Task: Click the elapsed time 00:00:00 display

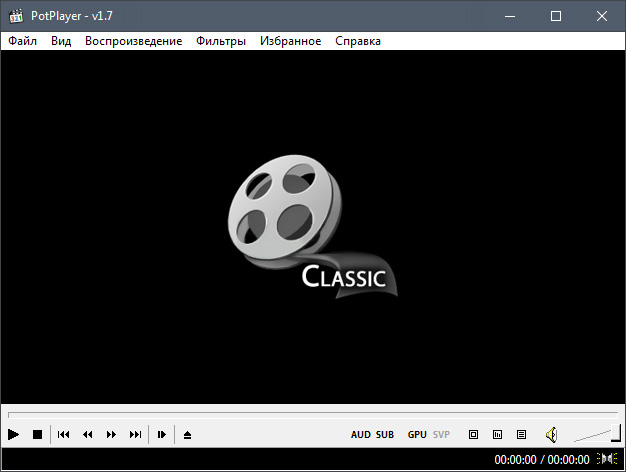Action: point(515,460)
